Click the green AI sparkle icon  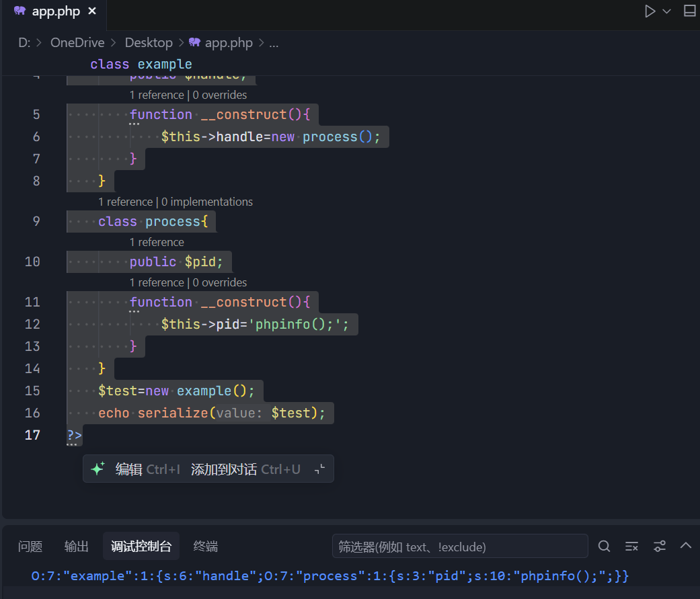[x=98, y=469]
